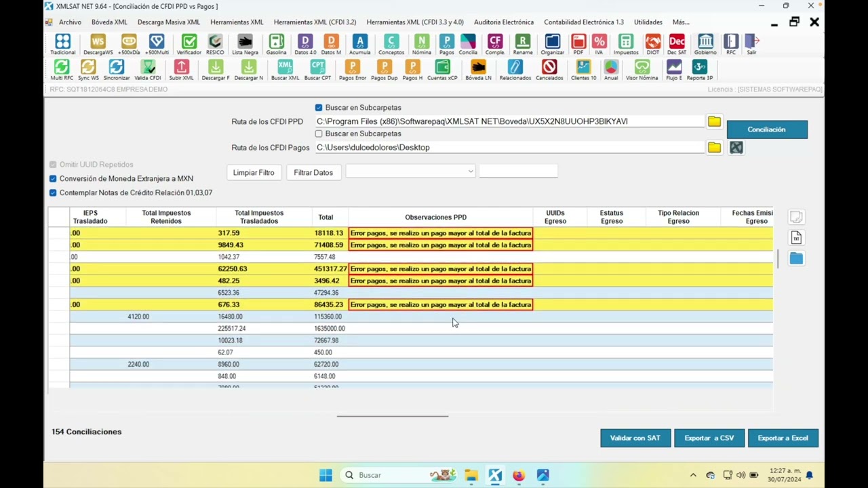Open the Buscar XML tool
The height and width of the screenshot is (488, 868).
point(285,70)
